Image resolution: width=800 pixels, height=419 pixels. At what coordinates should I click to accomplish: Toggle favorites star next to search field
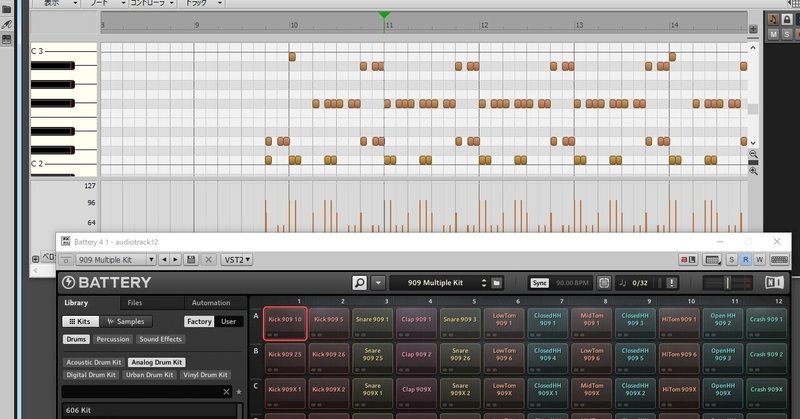click(239, 392)
